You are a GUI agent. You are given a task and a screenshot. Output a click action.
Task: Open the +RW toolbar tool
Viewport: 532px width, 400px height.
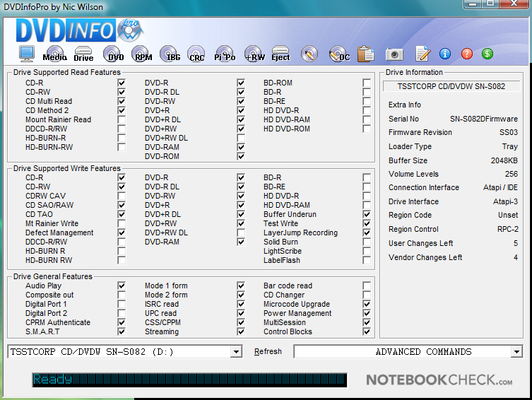254,54
